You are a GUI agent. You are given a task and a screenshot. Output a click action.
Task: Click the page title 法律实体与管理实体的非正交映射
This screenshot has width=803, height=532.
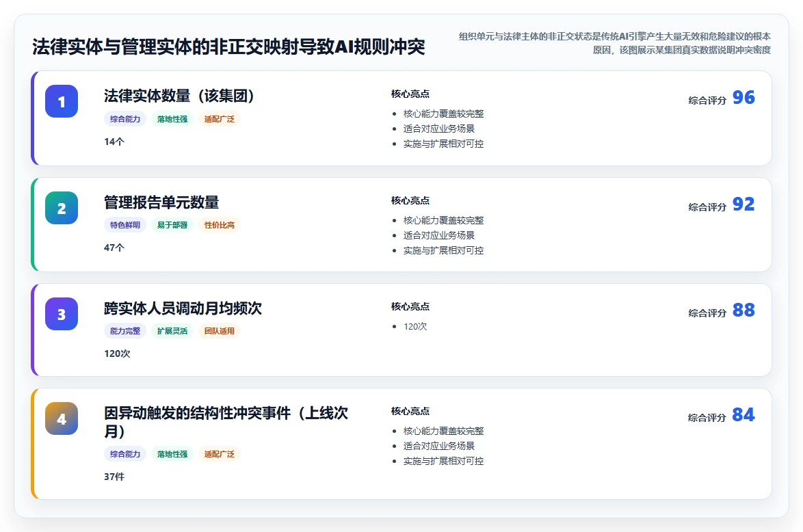(x=228, y=46)
